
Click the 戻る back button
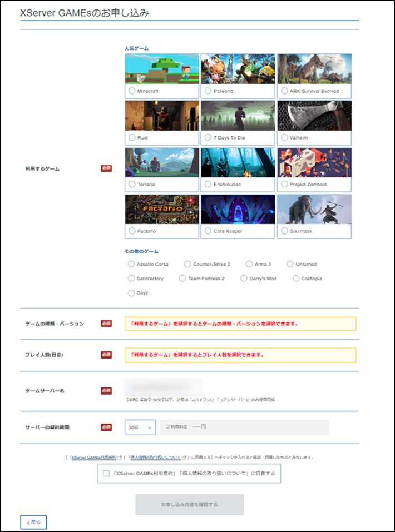(33, 523)
